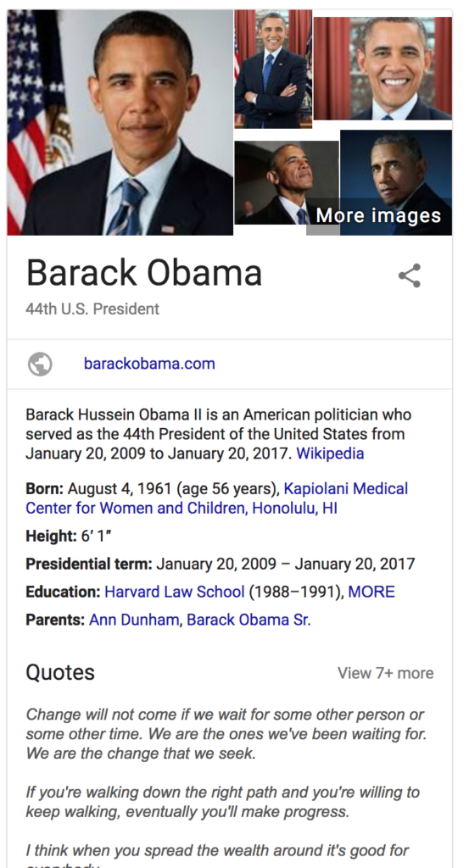
Task: Click the 'Change will not come' quote
Action: (226, 734)
